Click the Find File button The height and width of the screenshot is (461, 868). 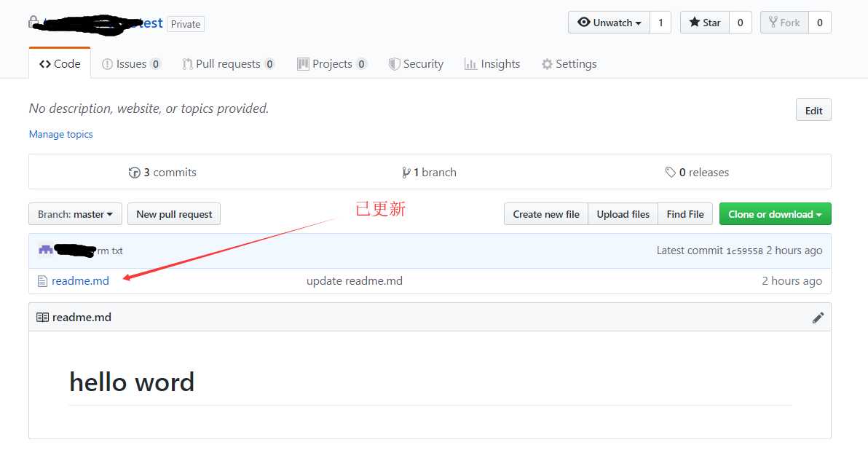[685, 214]
